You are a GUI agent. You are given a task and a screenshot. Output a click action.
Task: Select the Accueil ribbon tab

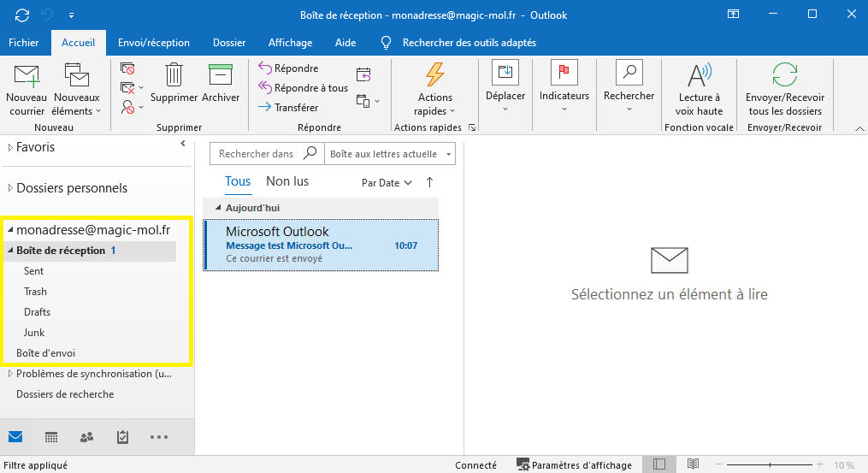[x=78, y=43]
